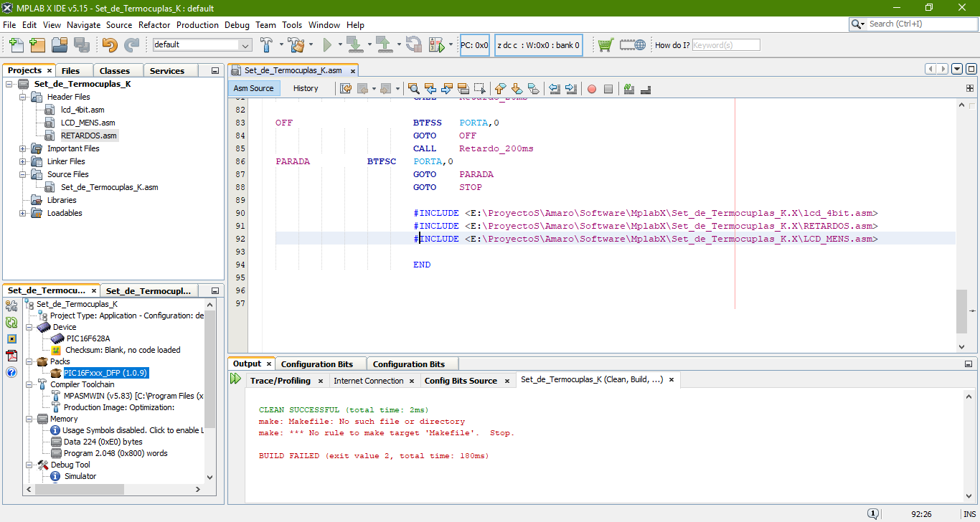Click Previous Bookmark icon

(501, 89)
